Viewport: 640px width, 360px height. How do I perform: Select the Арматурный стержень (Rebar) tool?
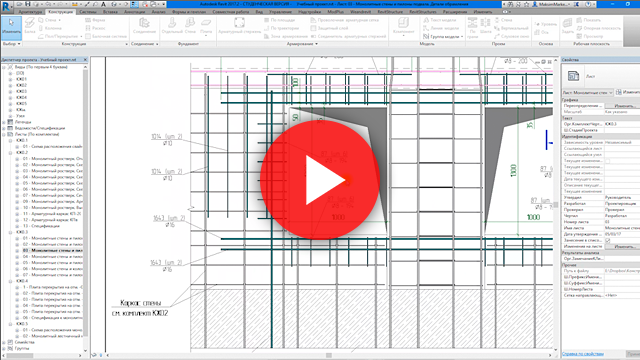pos(239,26)
